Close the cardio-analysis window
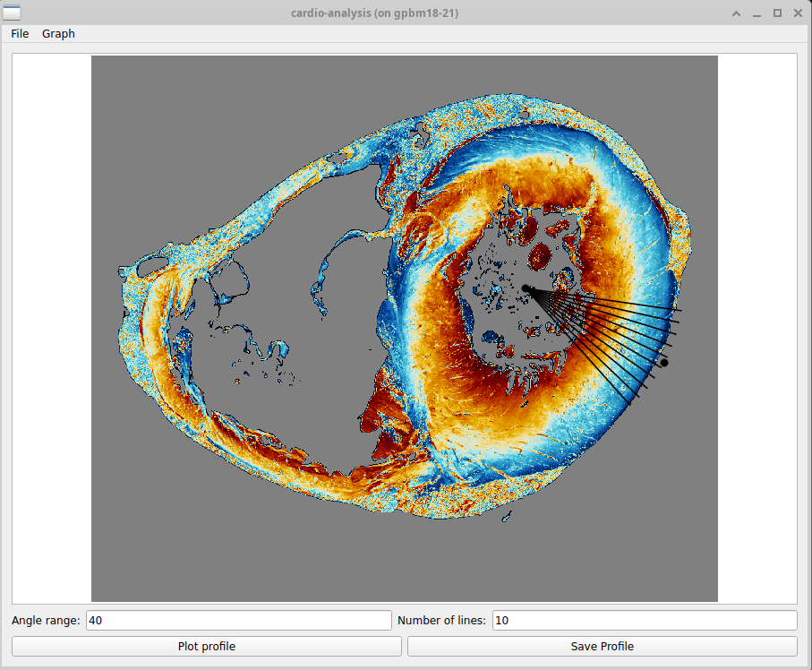Screen dimensions: 812x670 pyautogui.click(x=797, y=13)
